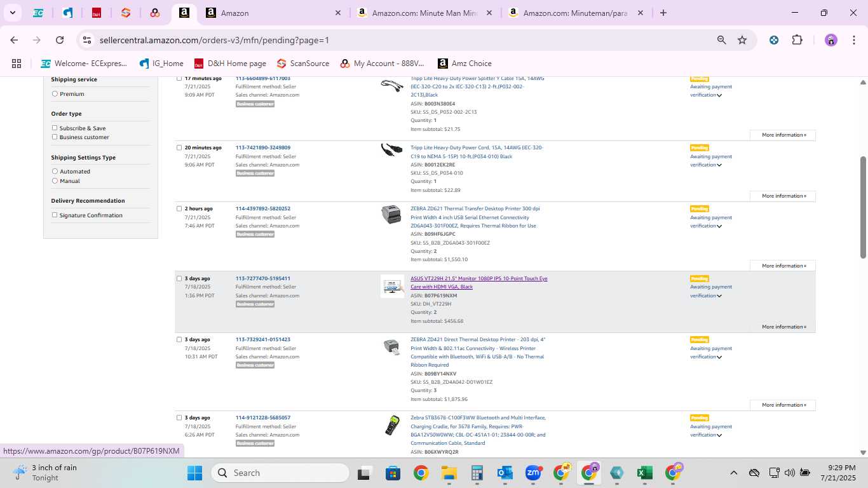This screenshot has height=488, width=868.
Task: Reload the page with refresh icon
Action: 60,40
